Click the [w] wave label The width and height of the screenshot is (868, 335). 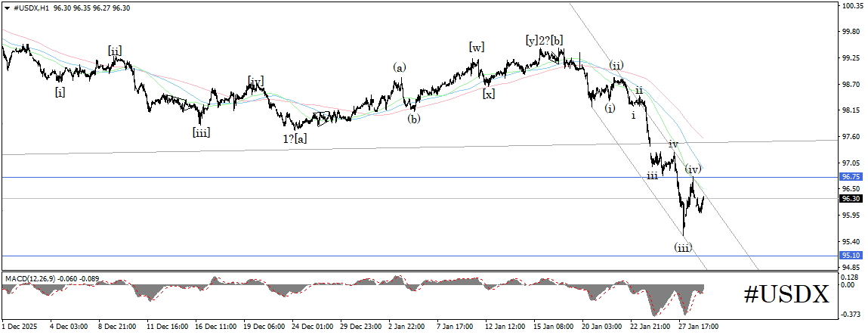tap(476, 47)
